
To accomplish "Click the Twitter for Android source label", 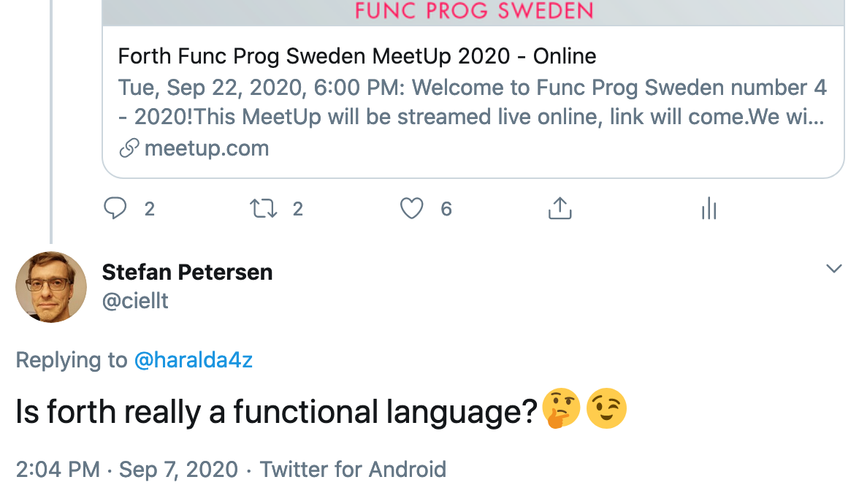I will [353, 470].
